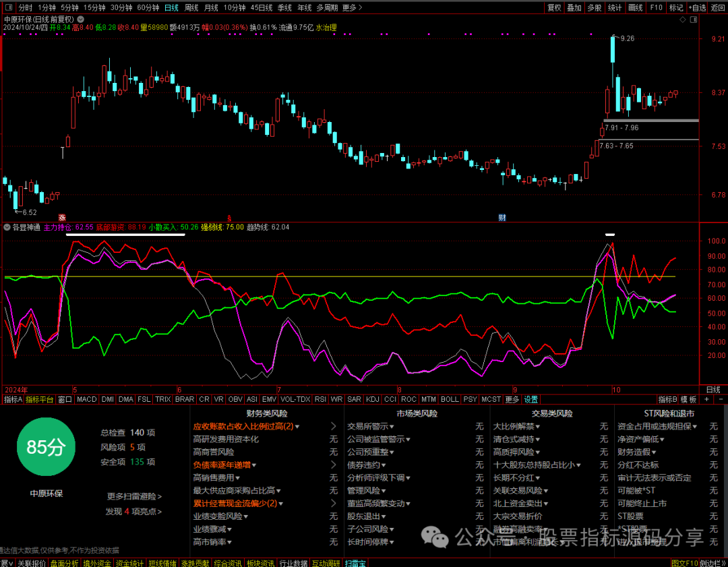Expand 交易所警示 dropdown
The width and height of the screenshot is (728, 567).
(x=392, y=426)
